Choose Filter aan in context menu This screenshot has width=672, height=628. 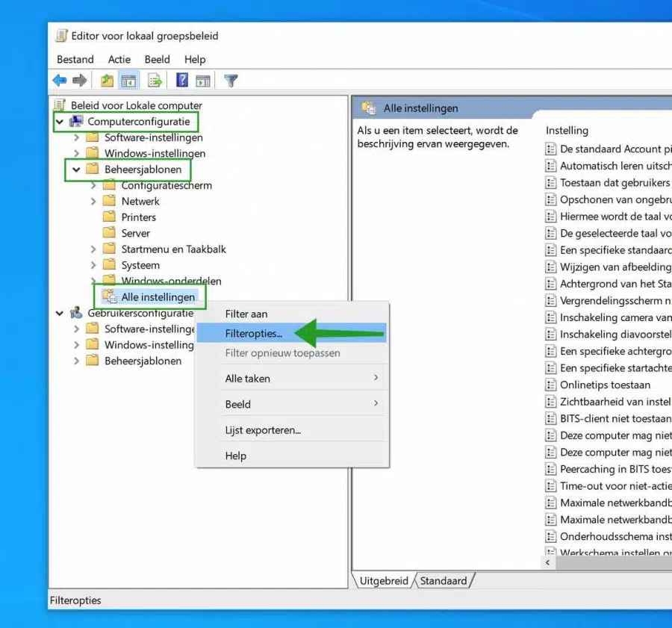(292, 314)
